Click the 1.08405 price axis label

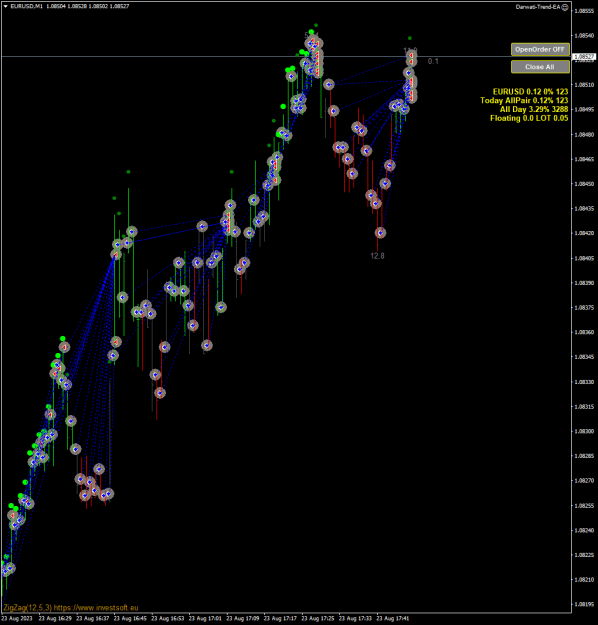tap(584, 258)
